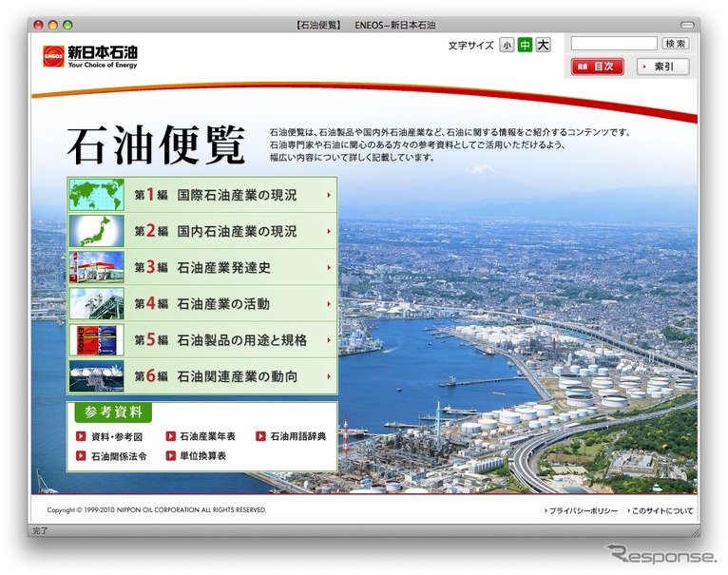Click the green zoom window button
Image resolution: width=728 pixels, height=575 pixels.
point(67,25)
